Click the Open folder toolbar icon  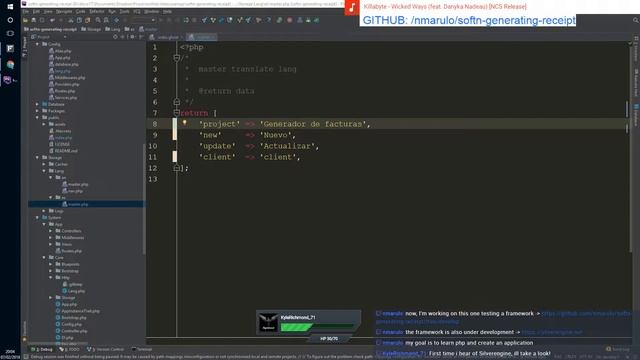click(x=25, y=20)
